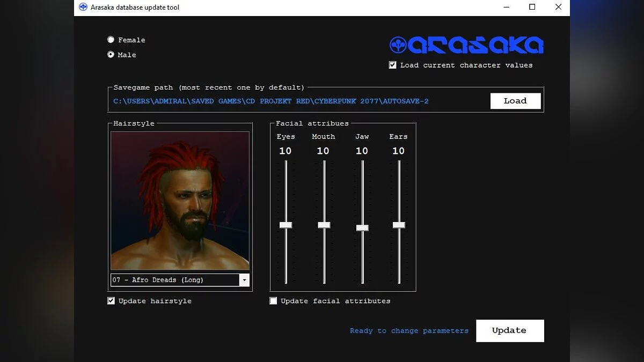Click the Mouth slider handle
The height and width of the screenshot is (362, 644).
coord(324,225)
